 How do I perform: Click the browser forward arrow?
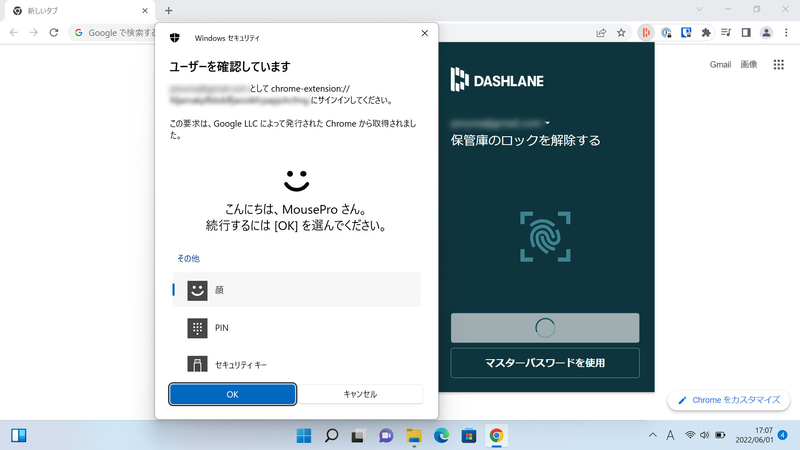coord(34,33)
